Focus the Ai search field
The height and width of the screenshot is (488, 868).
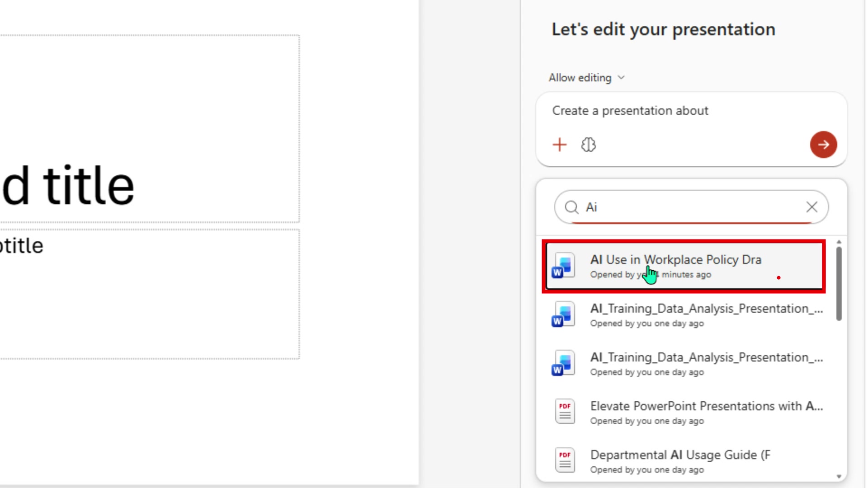point(691,207)
